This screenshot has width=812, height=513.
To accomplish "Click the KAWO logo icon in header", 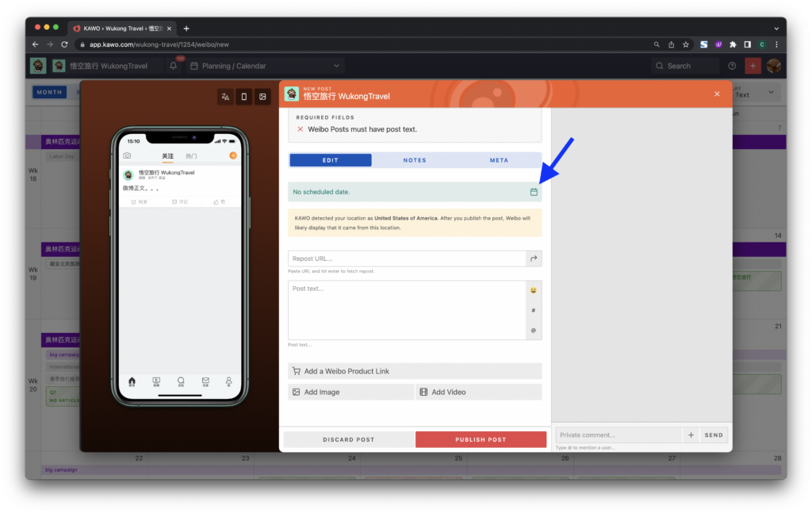I will coord(38,66).
